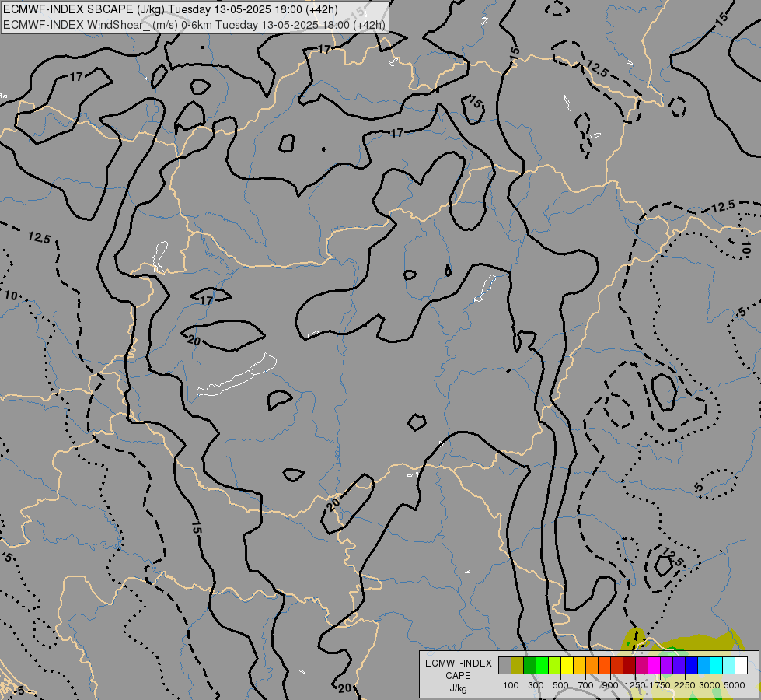761x700 pixels.
Task: Pick the pure blue legend swatch
Action: click(691, 665)
